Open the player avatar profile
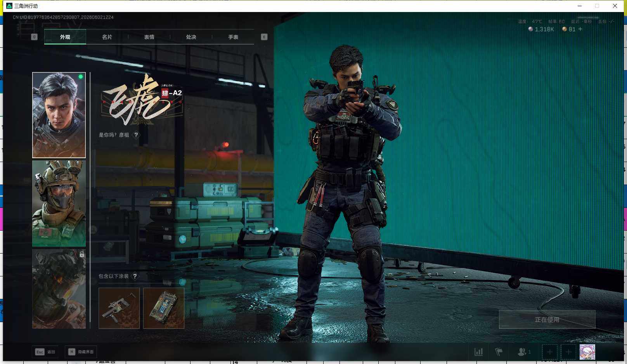 click(587, 352)
